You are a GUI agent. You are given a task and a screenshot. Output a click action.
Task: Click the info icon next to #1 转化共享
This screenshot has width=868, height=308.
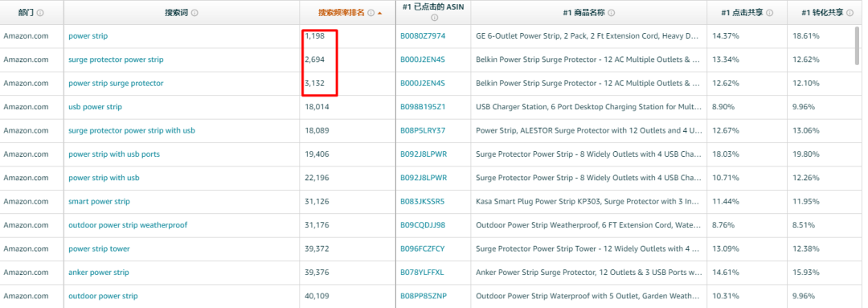click(x=850, y=12)
